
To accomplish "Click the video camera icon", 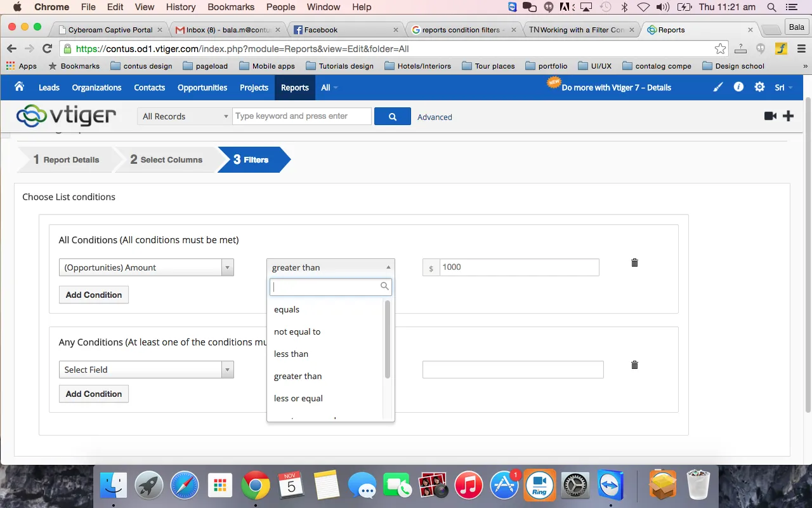I will pos(770,116).
